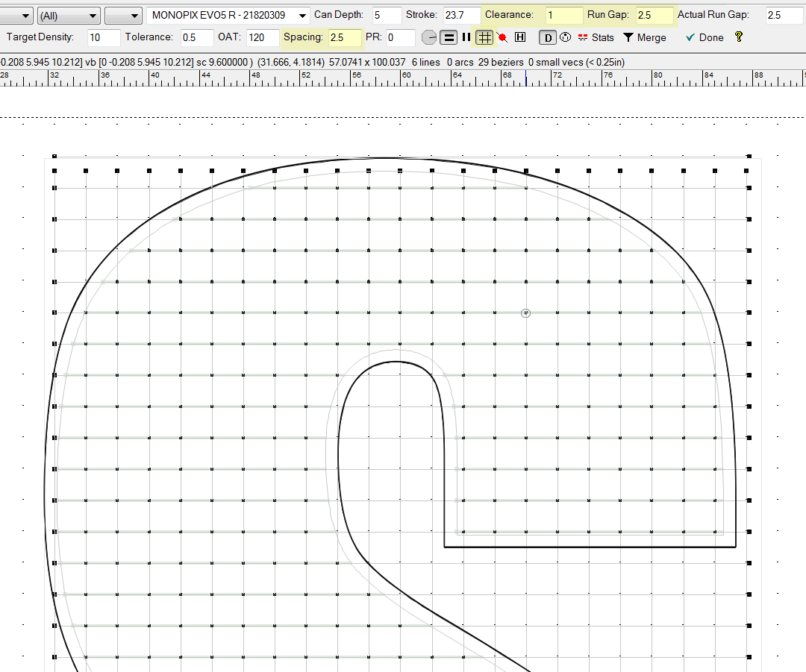Open the blank dropdown beside (All)
Image resolution: width=806 pixels, height=672 pixels.
pyautogui.click(x=123, y=15)
